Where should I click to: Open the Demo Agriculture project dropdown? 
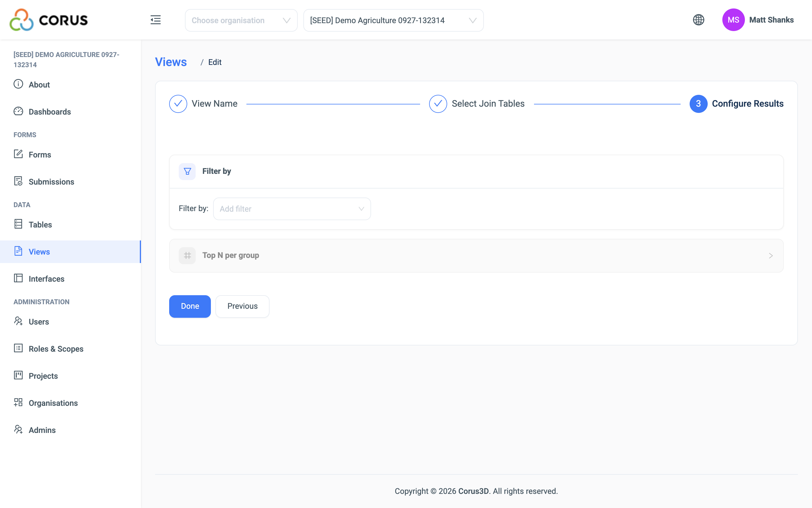click(x=393, y=20)
